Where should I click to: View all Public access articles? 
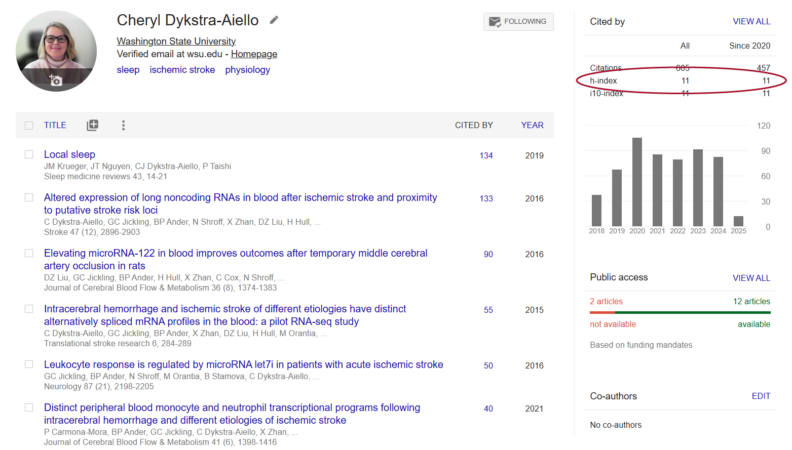[751, 277]
